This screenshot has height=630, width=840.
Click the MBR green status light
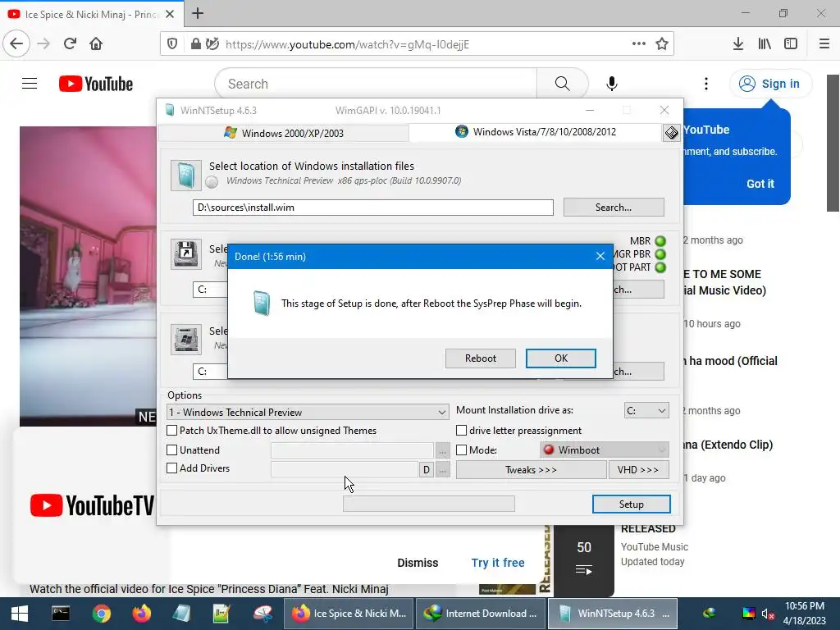tap(660, 241)
